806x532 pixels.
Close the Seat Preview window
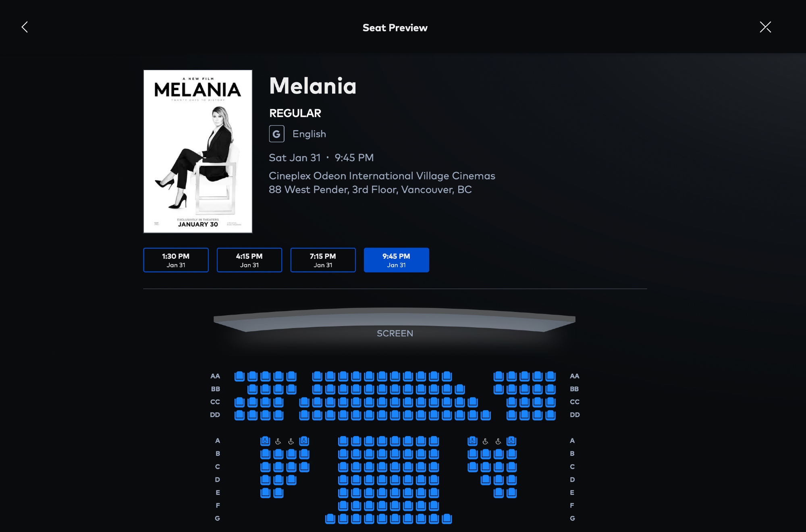tap(765, 27)
